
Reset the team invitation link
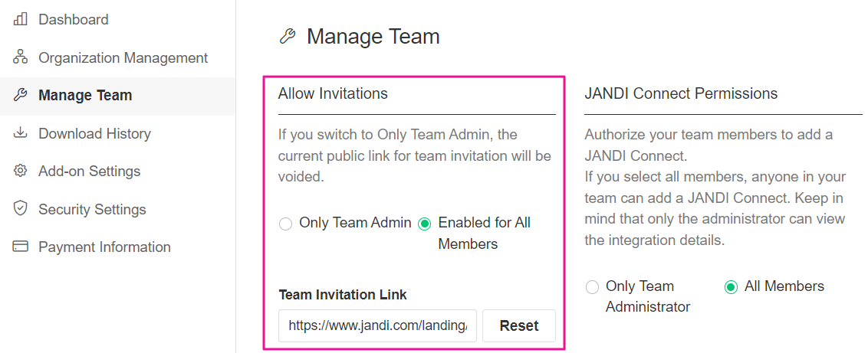(x=518, y=326)
